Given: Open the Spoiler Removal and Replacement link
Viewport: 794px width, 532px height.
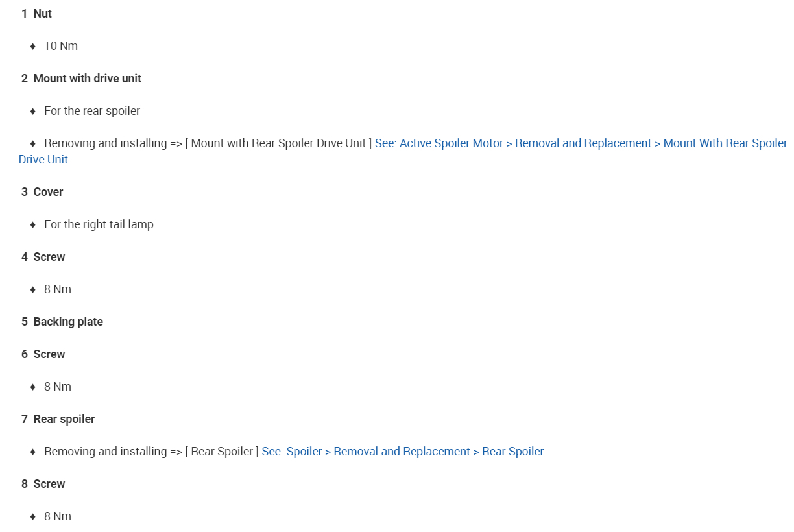Looking at the screenshot, I should pyautogui.click(x=402, y=452).
